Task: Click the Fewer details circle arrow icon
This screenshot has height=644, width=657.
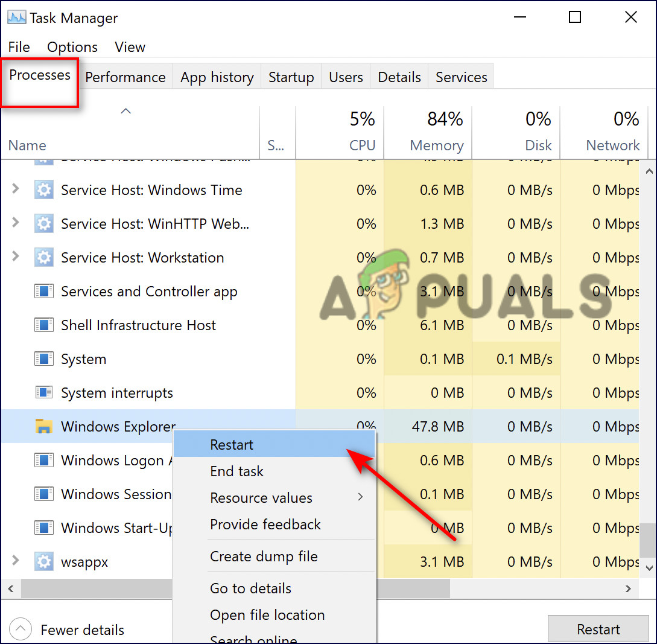Action: [20, 629]
